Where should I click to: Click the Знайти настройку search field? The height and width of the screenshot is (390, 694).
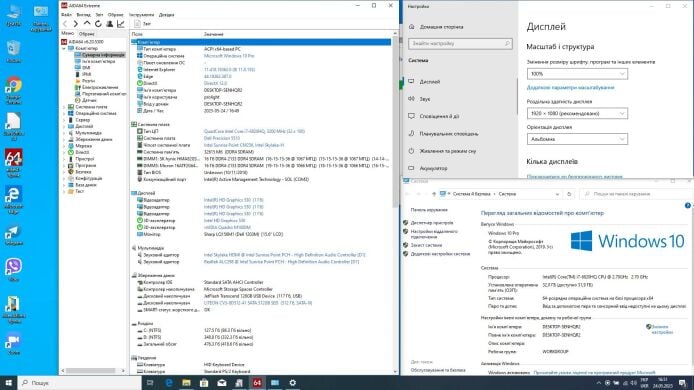point(460,43)
